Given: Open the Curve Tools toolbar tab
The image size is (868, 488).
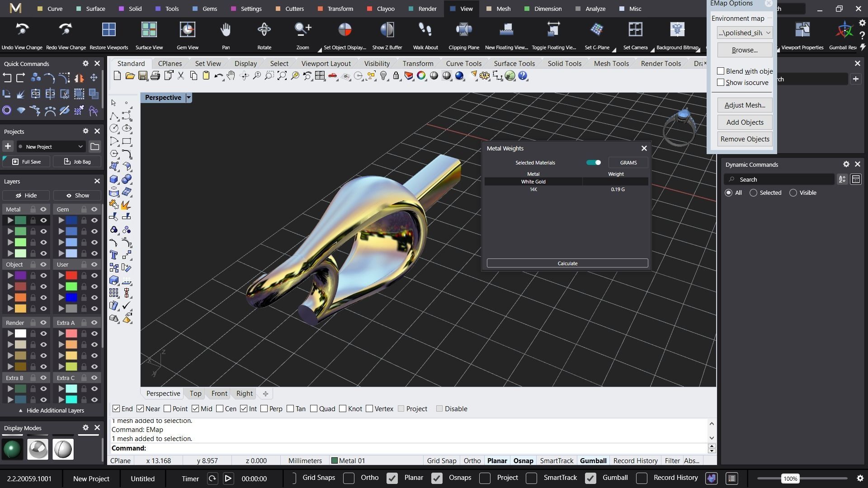Looking at the screenshot, I should point(463,64).
